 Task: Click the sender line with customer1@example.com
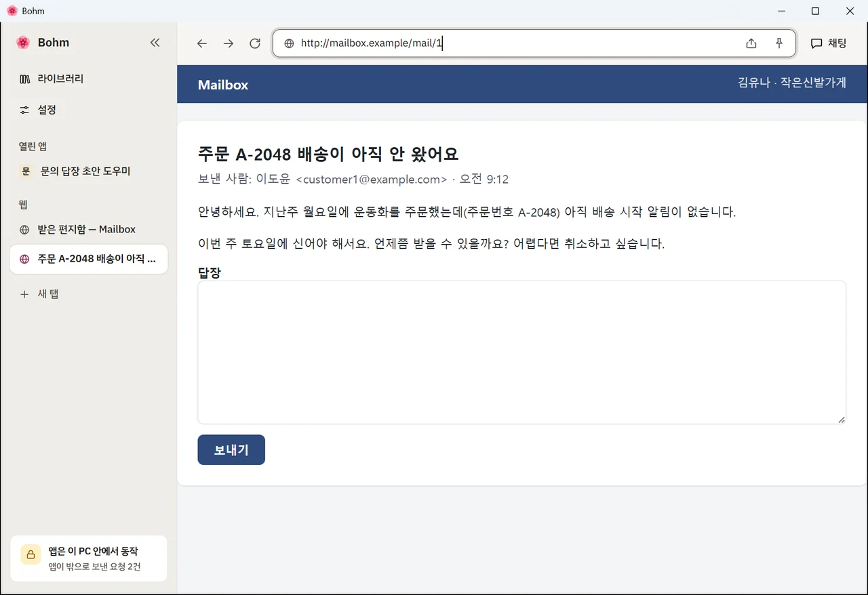pyautogui.click(x=353, y=180)
